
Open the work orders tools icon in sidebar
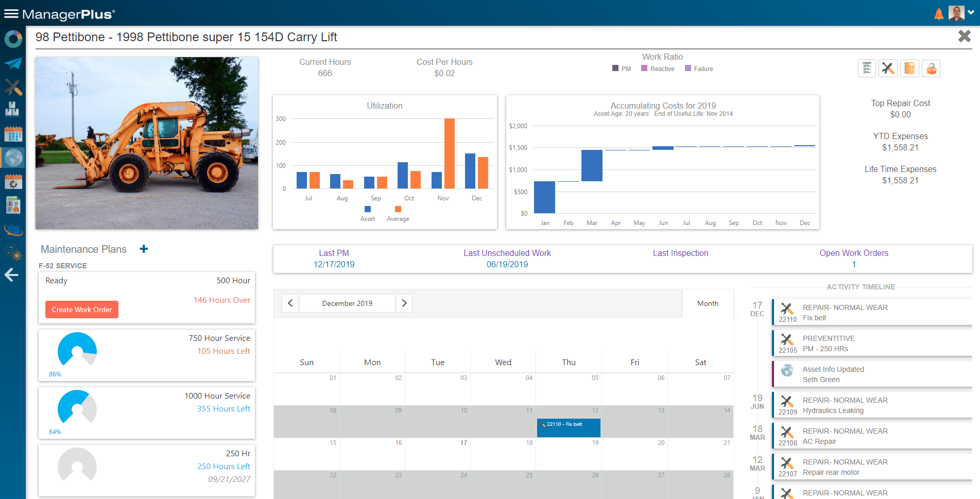tap(13, 88)
